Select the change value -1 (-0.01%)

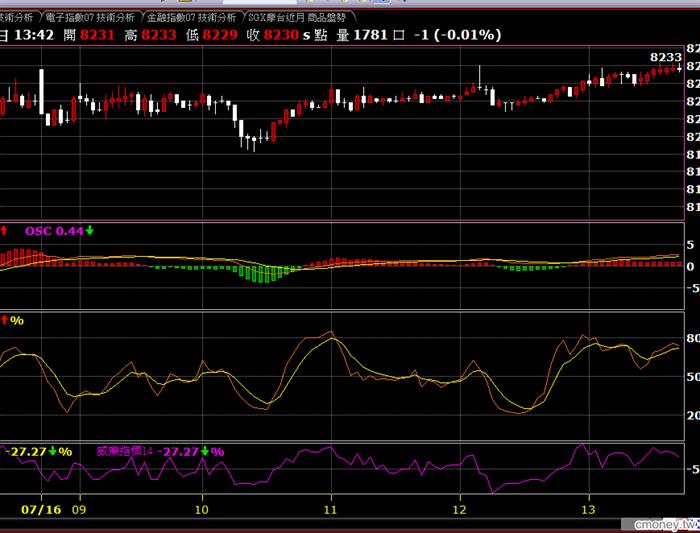tap(458, 35)
